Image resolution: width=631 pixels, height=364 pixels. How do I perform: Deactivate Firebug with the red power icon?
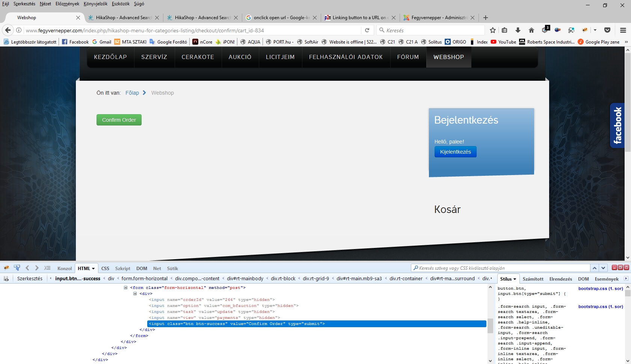[626, 267]
